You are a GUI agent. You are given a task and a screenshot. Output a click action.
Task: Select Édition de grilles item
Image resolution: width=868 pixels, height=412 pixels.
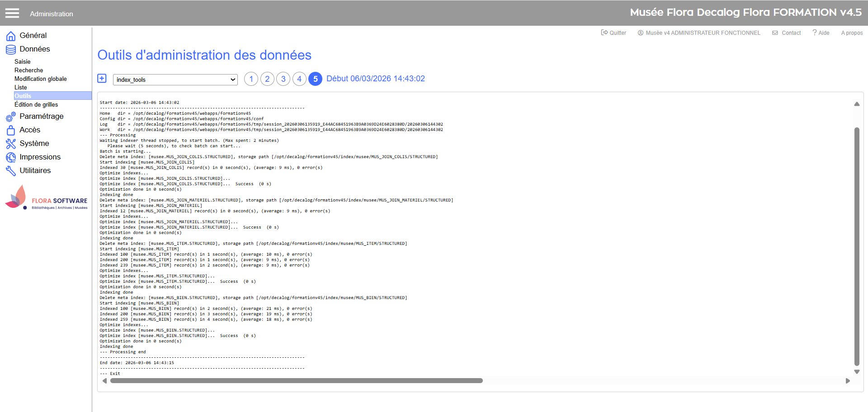click(x=36, y=105)
